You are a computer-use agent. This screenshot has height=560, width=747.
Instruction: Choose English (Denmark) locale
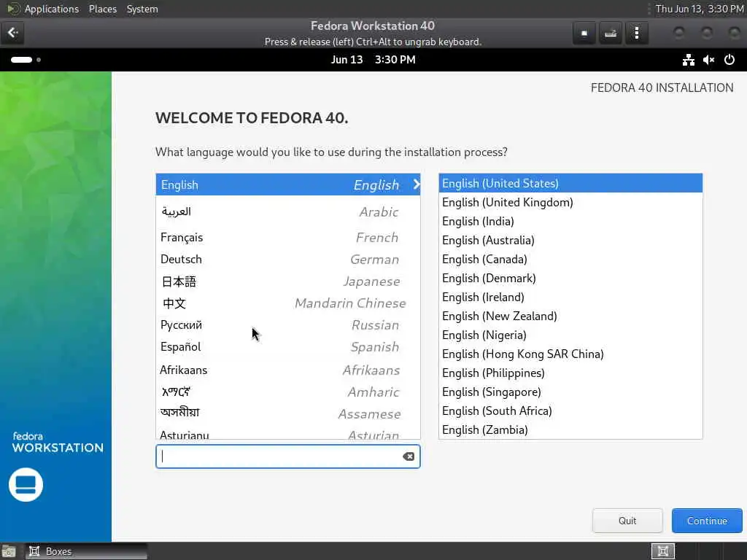tap(570, 278)
